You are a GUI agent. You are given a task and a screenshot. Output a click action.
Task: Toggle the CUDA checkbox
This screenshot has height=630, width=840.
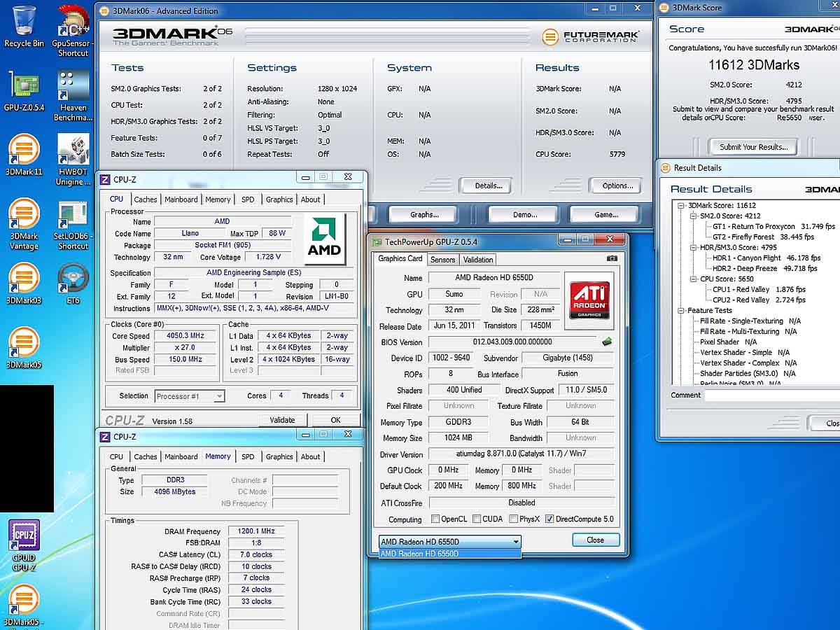tap(477, 519)
